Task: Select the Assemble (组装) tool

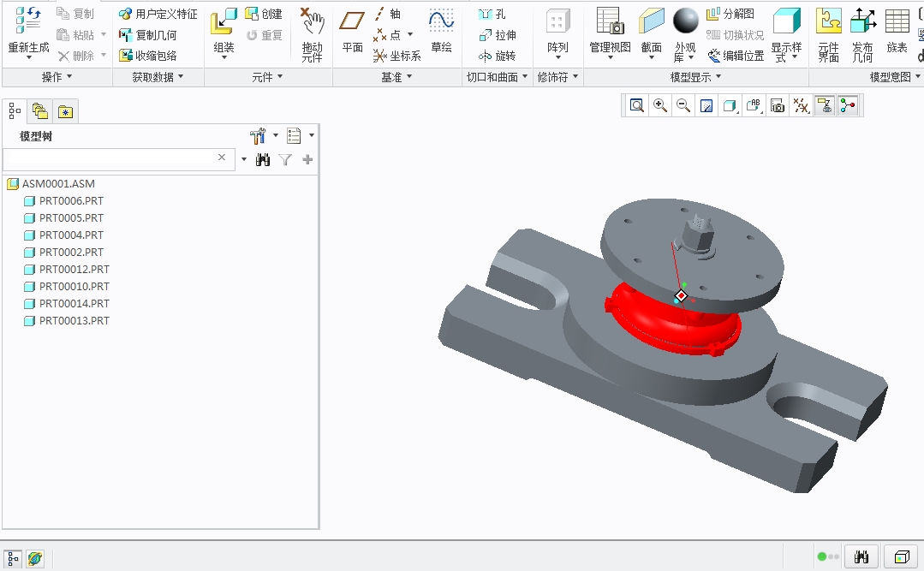Action: click(x=224, y=22)
